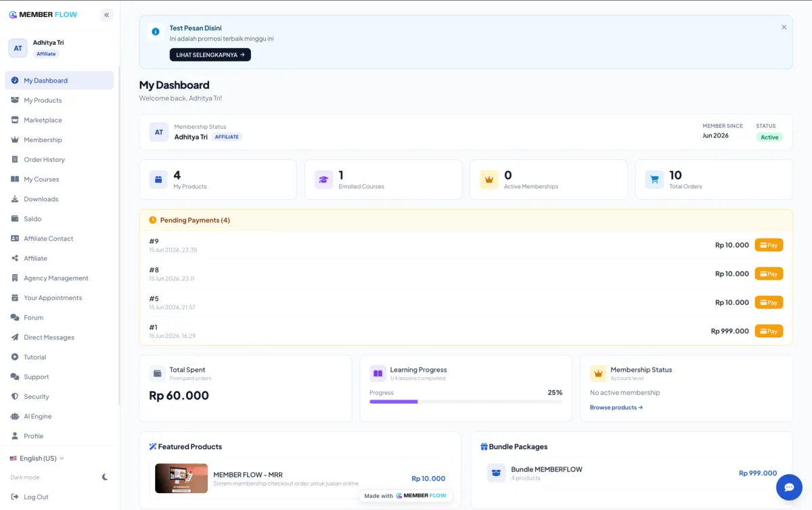Click the Your Appointments calendar icon
Image resolution: width=812 pixels, height=510 pixels.
[x=15, y=297]
